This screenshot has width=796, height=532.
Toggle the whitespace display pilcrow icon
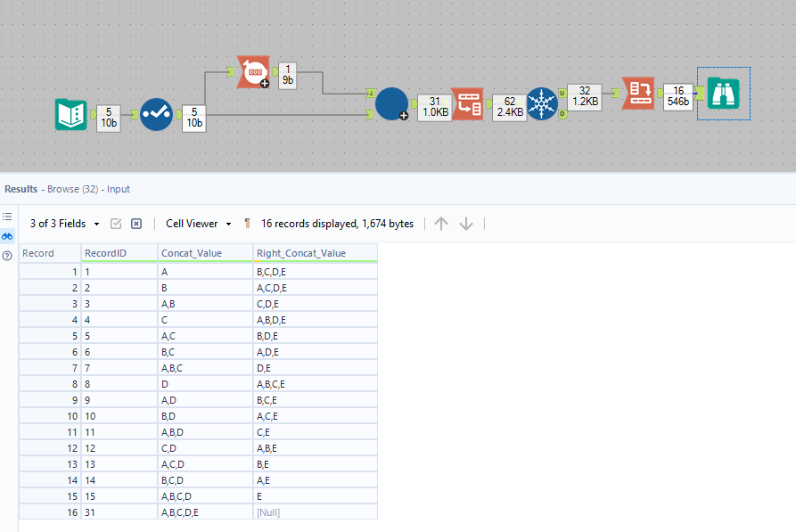click(247, 224)
